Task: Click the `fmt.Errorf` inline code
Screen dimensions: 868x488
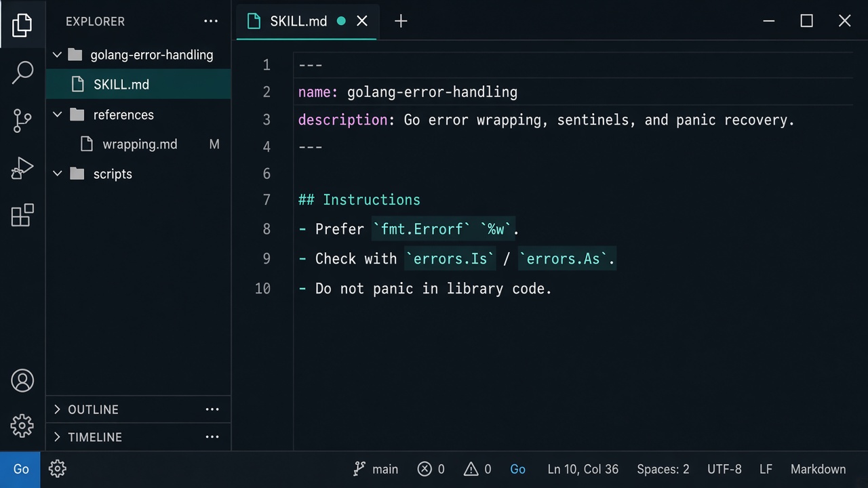Action: click(421, 229)
